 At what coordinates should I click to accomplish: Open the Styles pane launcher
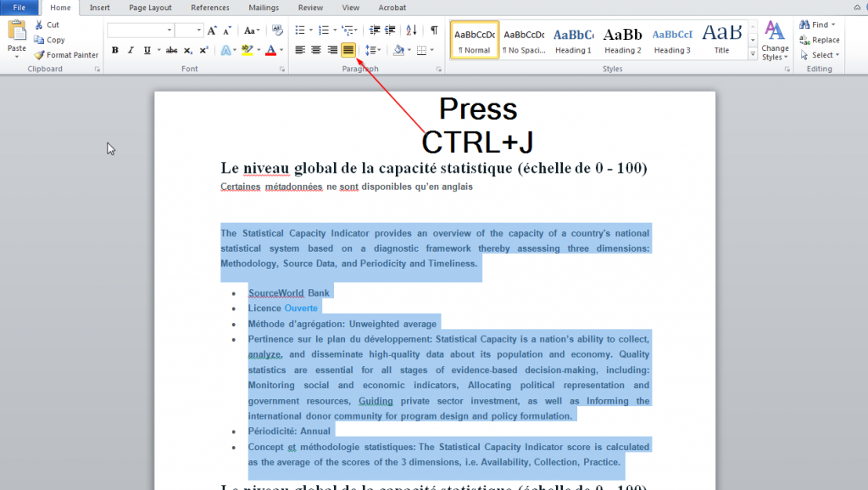[x=787, y=70]
